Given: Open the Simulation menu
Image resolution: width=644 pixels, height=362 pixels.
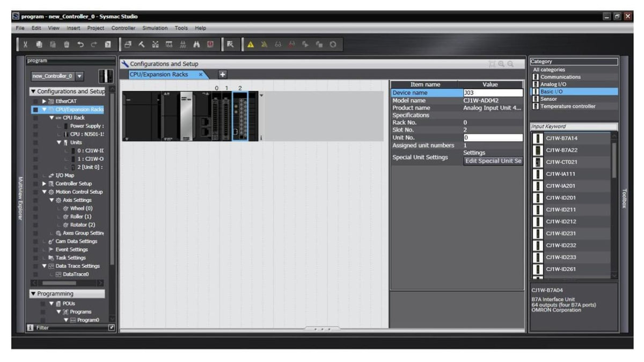Looking at the screenshot, I should pos(155,28).
